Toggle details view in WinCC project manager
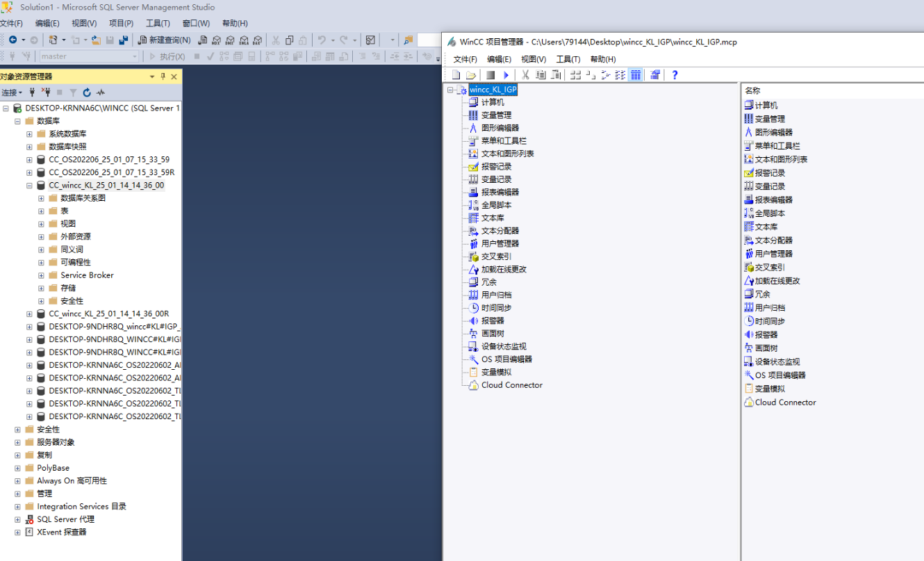 pyautogui.click(x=636, y=74)
